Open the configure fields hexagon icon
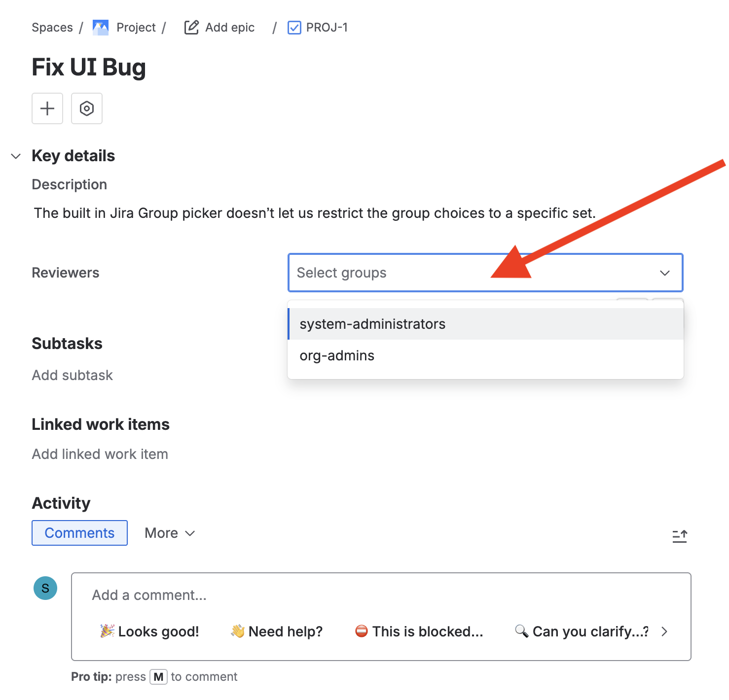This screenshot has height=700, width=729. (x=86, y=108)
